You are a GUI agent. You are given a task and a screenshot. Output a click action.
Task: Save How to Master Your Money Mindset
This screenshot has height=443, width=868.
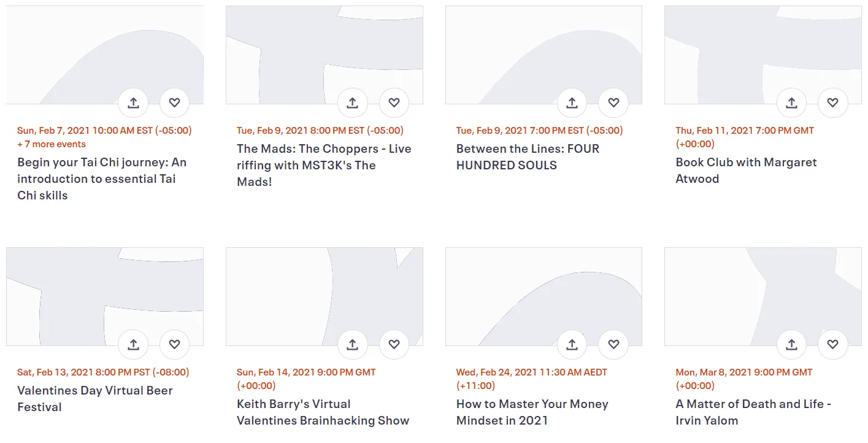click(613, 344)
